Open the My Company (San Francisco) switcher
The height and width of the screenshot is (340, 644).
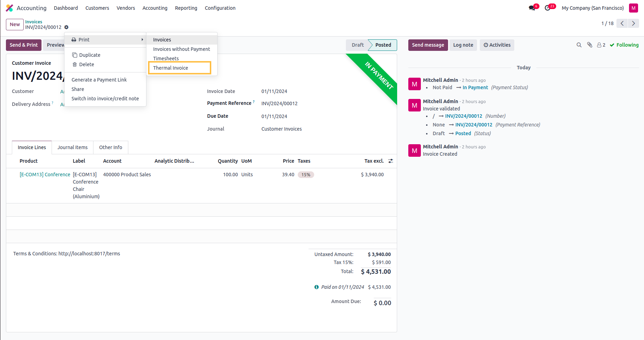coord(592,8)
